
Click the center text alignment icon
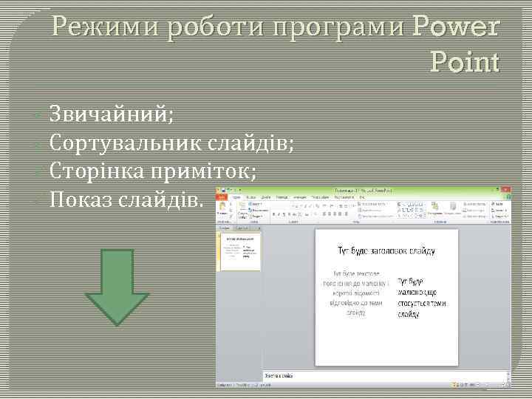[330, 214]
